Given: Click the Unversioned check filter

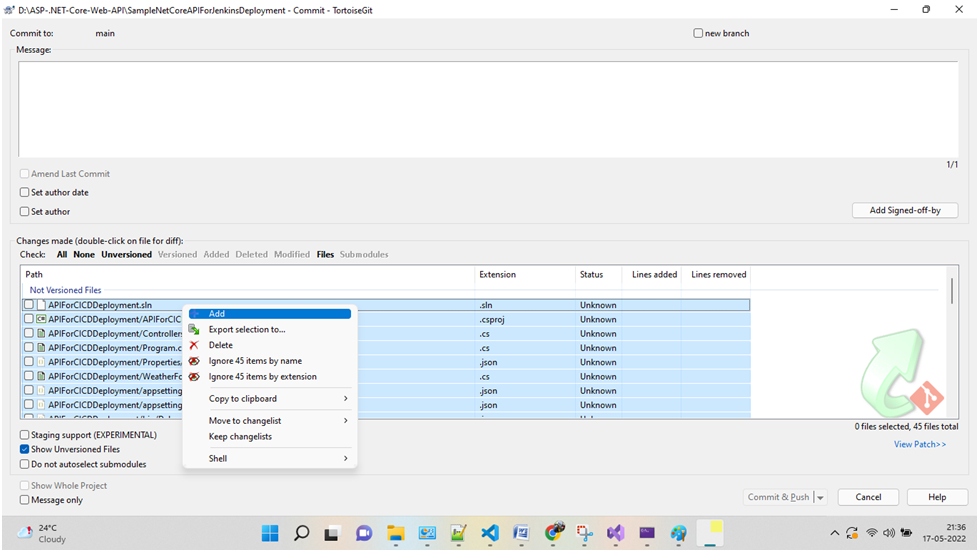Looking at the screenshot, I should tap(127, 254).
